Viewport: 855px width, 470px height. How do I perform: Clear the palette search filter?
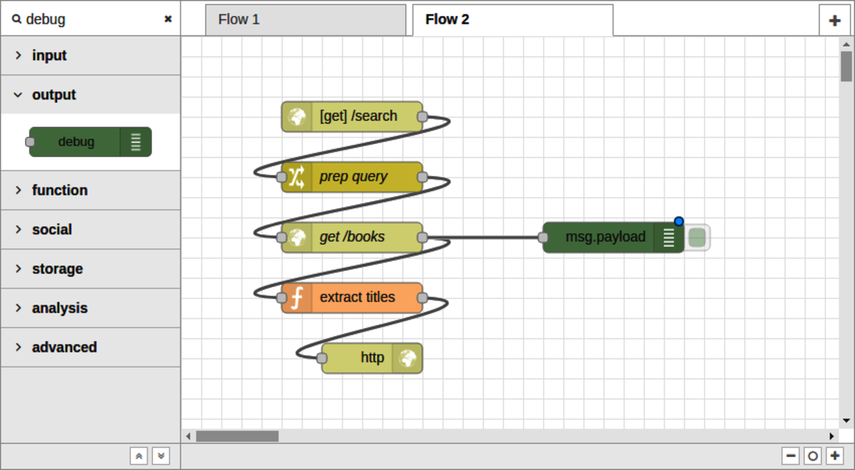[x=167, y=19]
